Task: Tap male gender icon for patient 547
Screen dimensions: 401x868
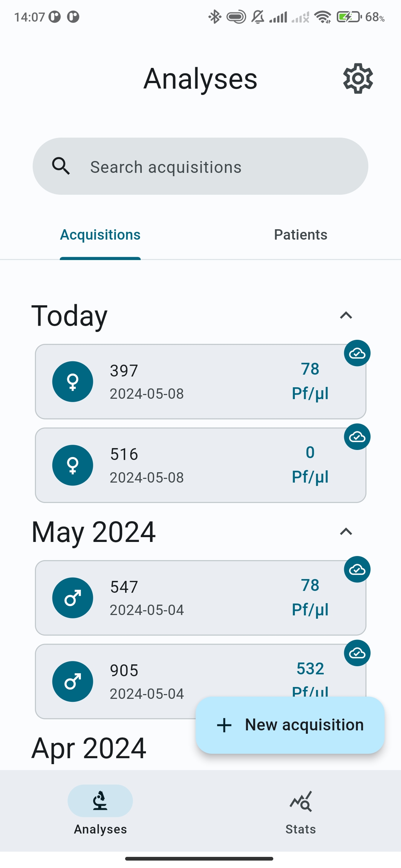Action: click(73, 598)
